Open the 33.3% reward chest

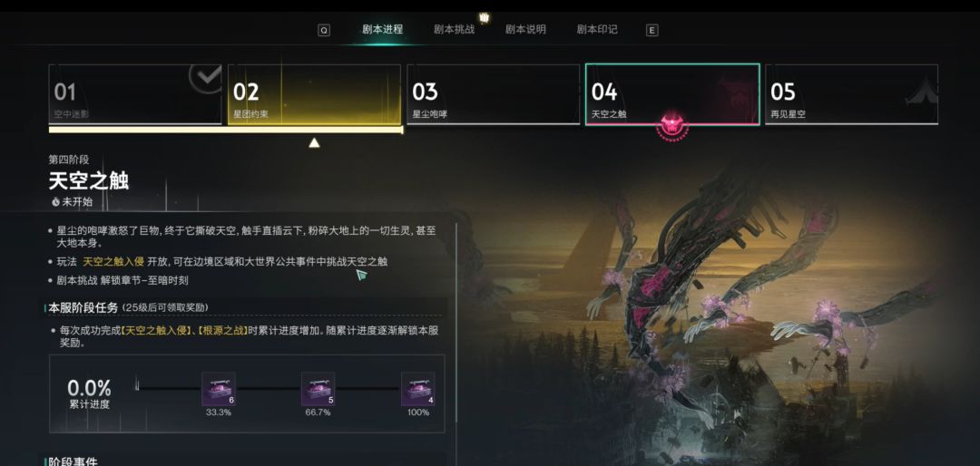tap(219, 389)
